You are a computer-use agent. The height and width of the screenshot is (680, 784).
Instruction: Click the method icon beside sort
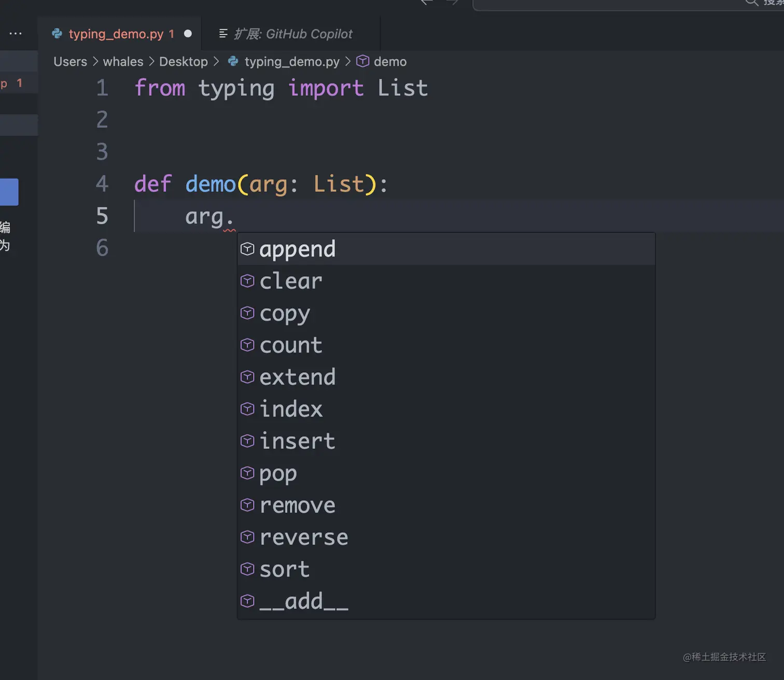247,569
